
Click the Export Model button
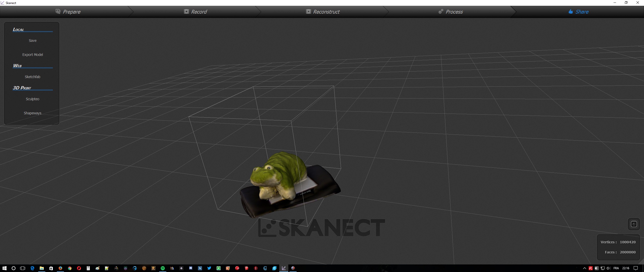point(32,55)
